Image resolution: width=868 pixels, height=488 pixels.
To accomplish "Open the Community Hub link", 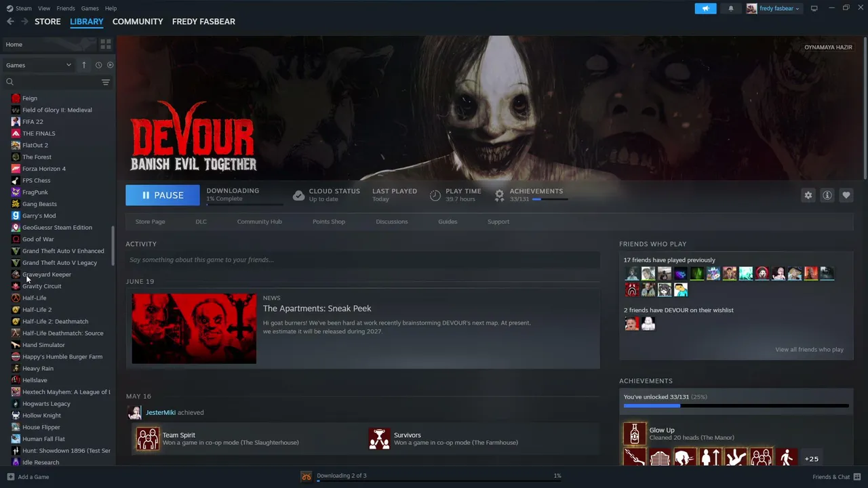I will point(259,222).
